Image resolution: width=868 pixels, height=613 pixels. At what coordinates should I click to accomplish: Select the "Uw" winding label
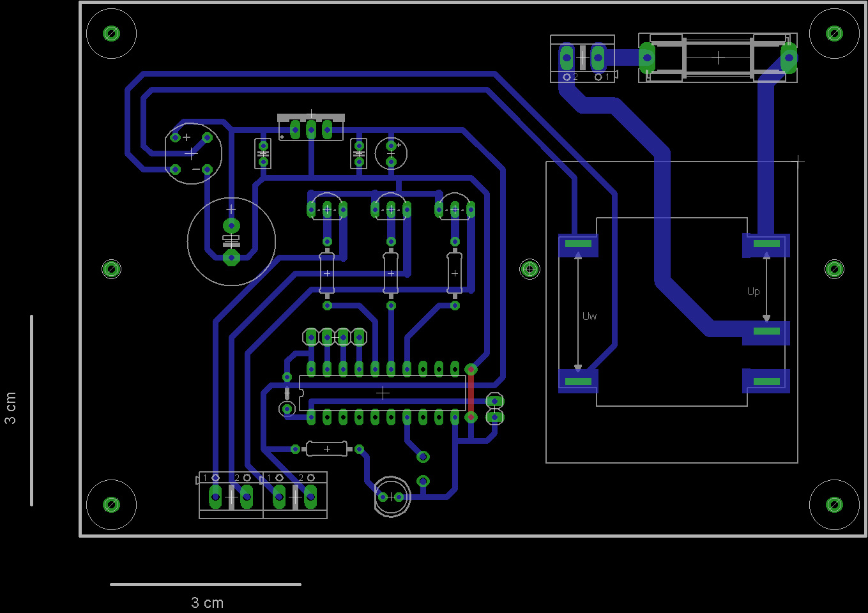(x=590, y=316)
